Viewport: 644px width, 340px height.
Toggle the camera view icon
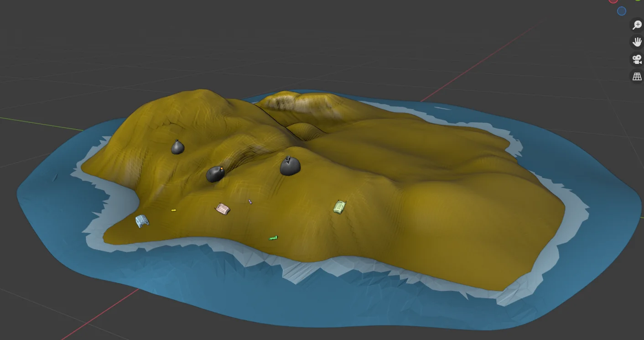[x=637, y=59]
